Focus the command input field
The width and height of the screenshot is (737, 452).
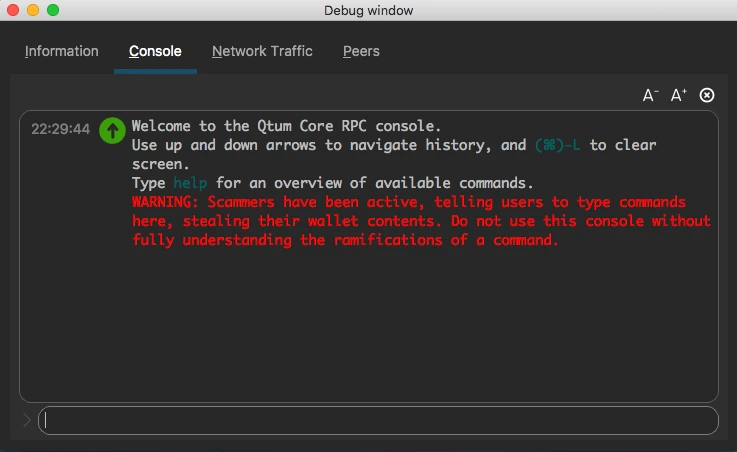pos(378,421)
